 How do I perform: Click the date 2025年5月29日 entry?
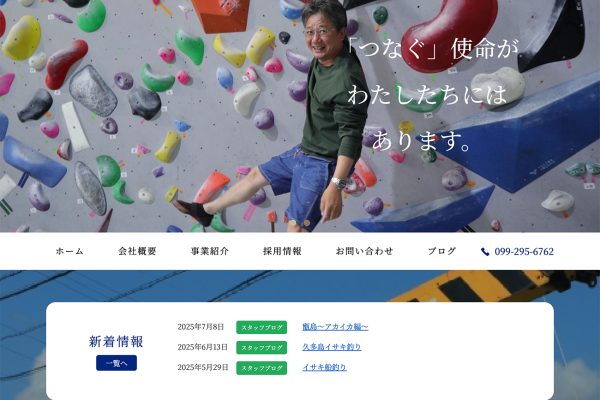203,367
